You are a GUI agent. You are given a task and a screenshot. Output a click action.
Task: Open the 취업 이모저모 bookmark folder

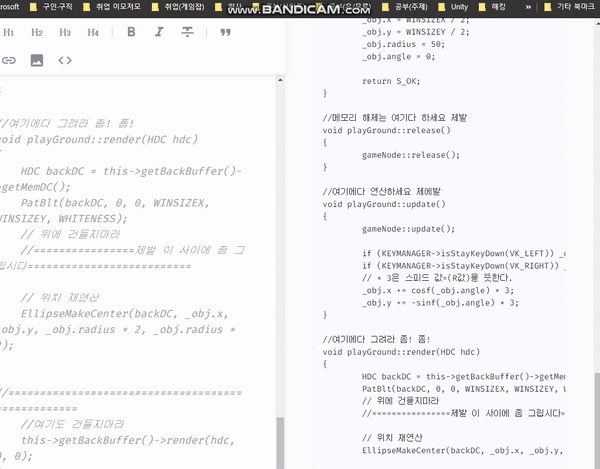(112, 7)
